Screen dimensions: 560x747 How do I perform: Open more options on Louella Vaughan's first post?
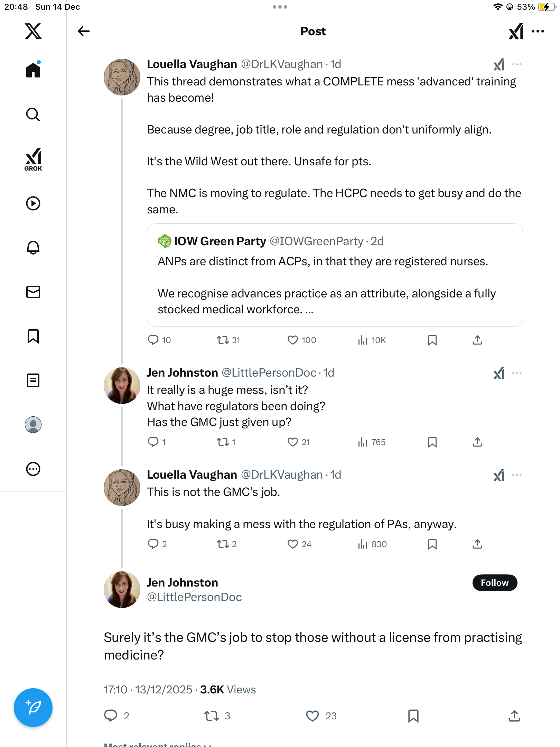[517, 64]
